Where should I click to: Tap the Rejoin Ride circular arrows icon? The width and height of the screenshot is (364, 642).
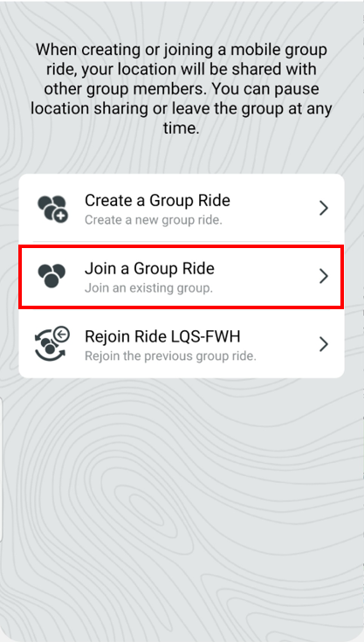pyautogui.click(x=52, y=344)
